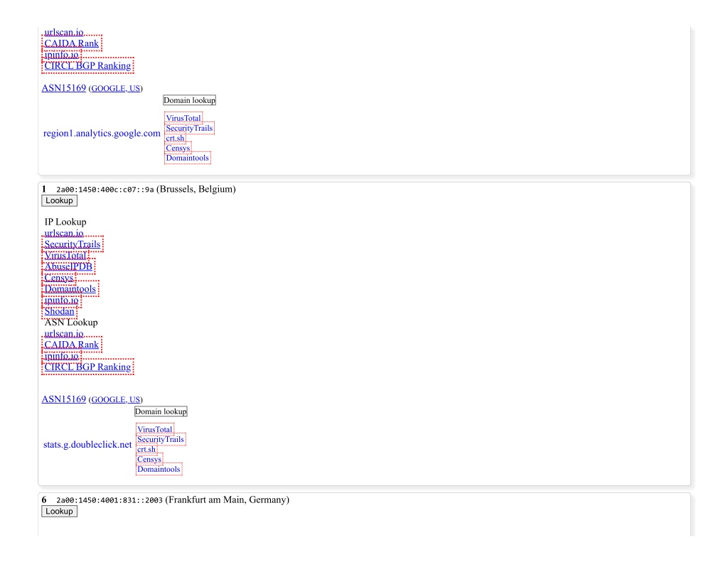Image resolution: width=728 pixels, height=562 pixels.
Task: Click ipinfo.io link in the region1.analytics.google.com card
Action: [61, 55]
